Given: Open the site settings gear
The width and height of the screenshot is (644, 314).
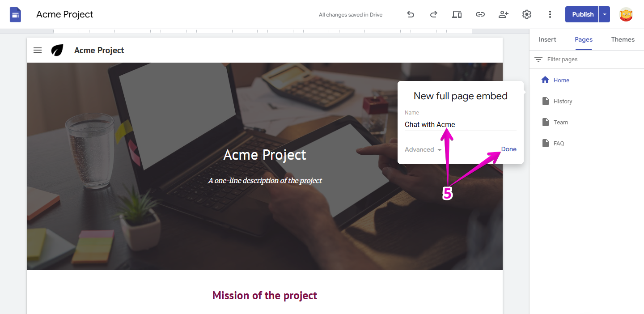Looking at the screenshot, I should point(527,14).
